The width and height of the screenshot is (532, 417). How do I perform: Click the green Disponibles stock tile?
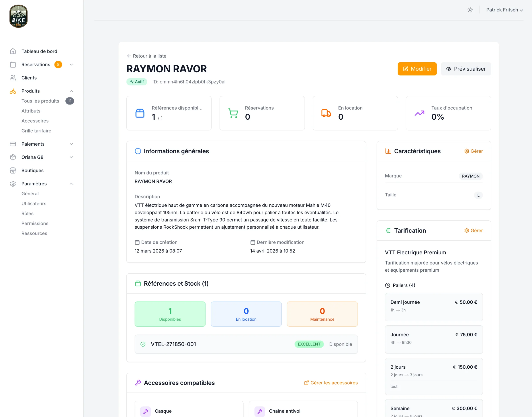pyautogui.click(x=170, y=314)
